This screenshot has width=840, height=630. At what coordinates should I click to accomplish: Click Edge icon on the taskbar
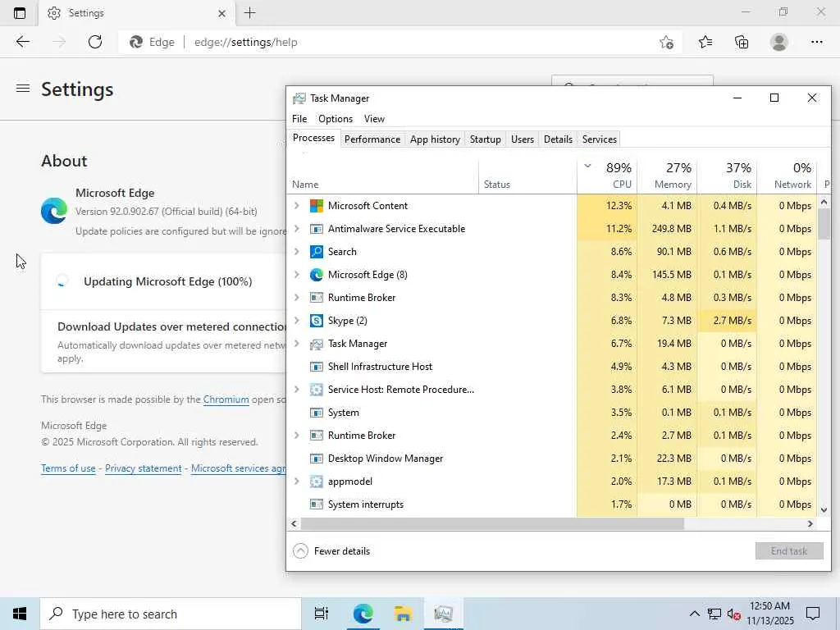click(363, 614)
